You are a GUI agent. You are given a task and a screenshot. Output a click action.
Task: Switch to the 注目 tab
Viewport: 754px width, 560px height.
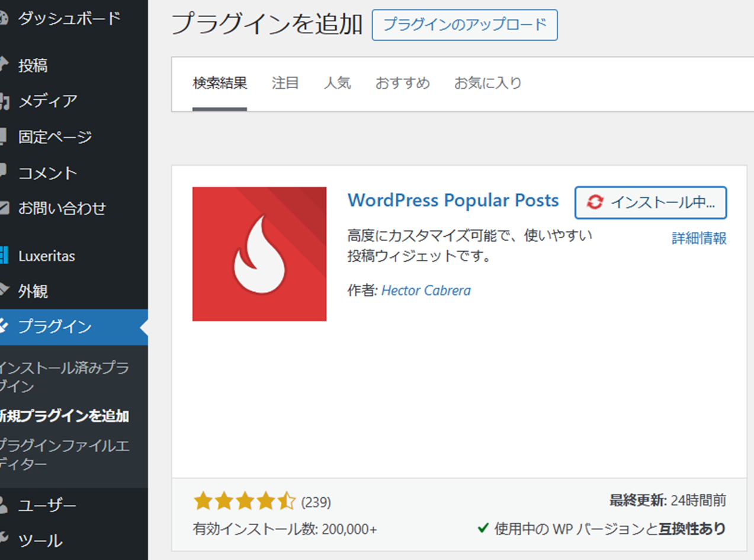pos(285,83)
